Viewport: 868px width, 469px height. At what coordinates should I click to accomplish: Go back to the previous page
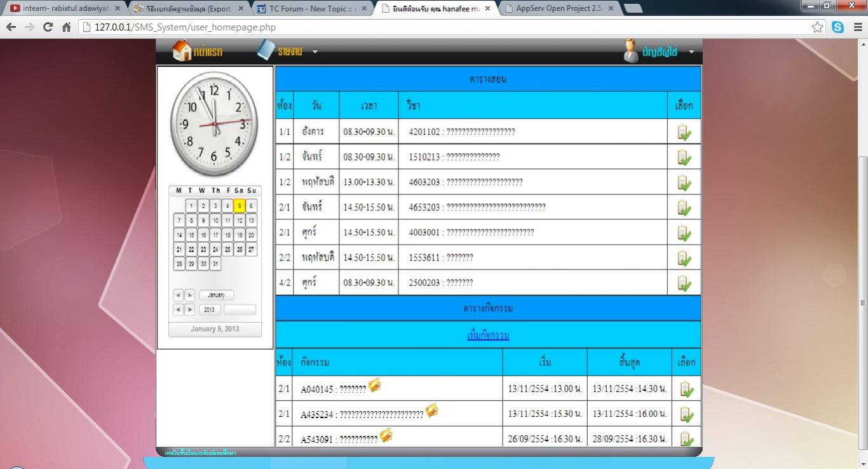(x=11, y=27)
